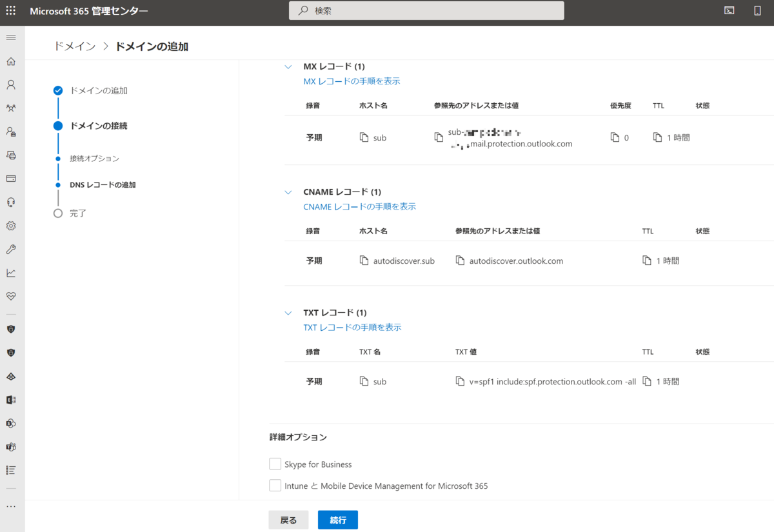Select 接続オプション sub-step
Image resolution: width=774 pixels, height=532 pixels.
pos(94,159)
